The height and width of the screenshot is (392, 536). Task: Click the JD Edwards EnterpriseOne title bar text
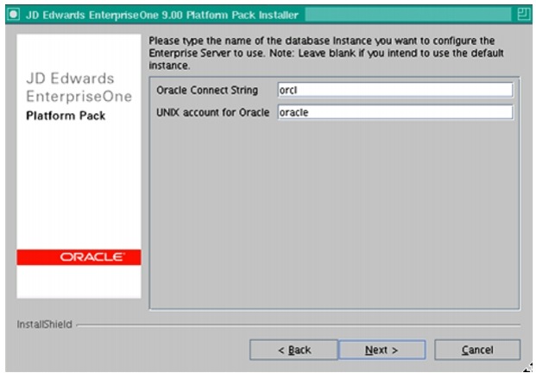tap(162, 15)
